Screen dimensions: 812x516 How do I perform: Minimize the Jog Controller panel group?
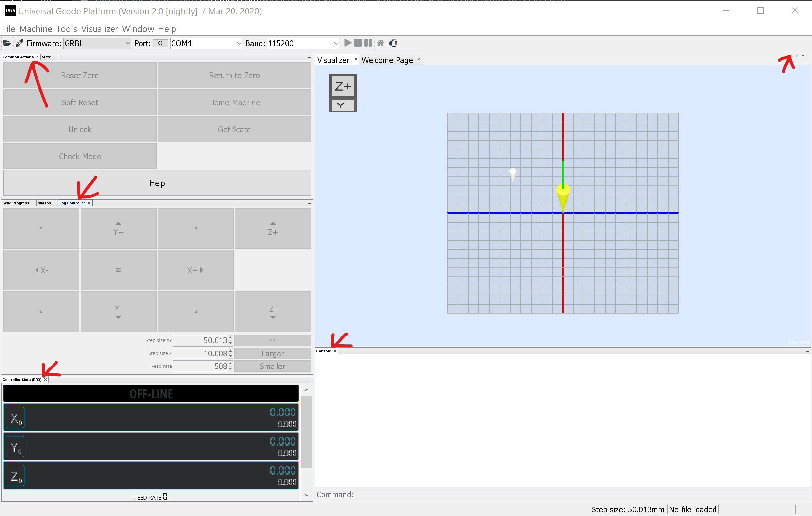[309, 203]
